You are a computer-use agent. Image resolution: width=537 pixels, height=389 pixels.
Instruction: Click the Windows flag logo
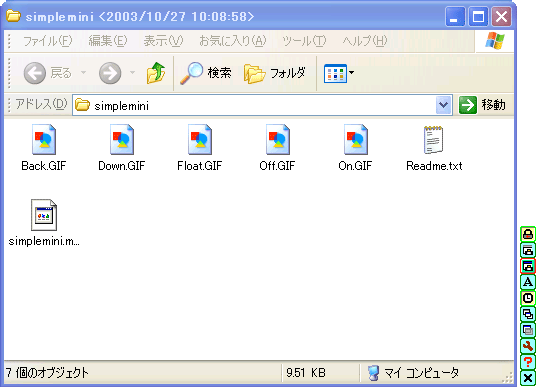(495, 41)
